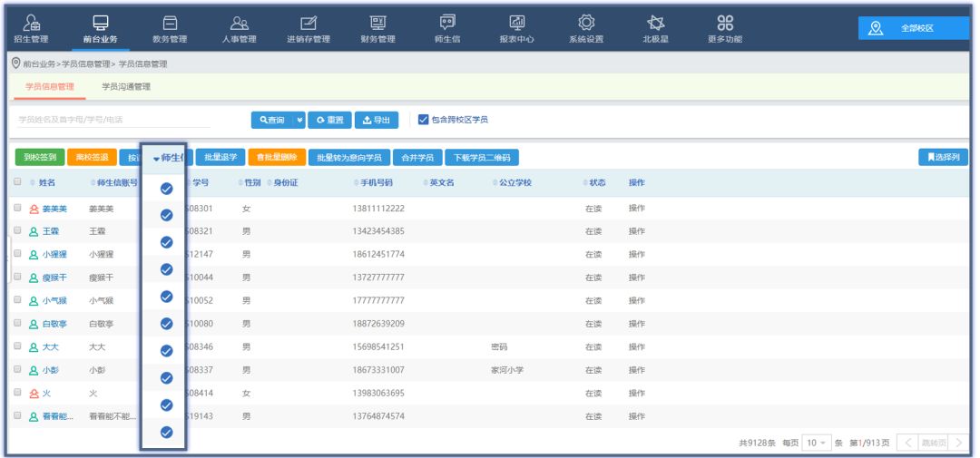Tick the select-all checkbox in table header

click(18, 182)
